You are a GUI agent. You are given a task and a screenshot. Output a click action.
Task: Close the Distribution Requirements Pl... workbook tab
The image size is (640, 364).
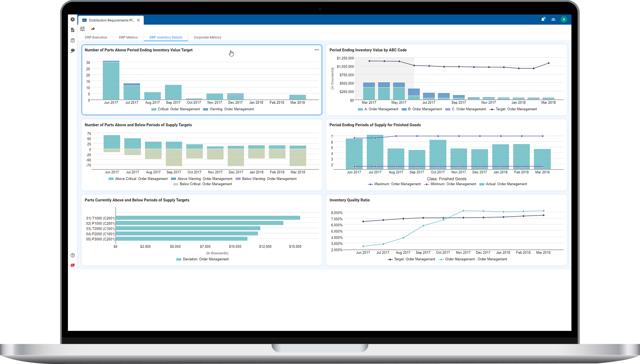click(138, 20)
